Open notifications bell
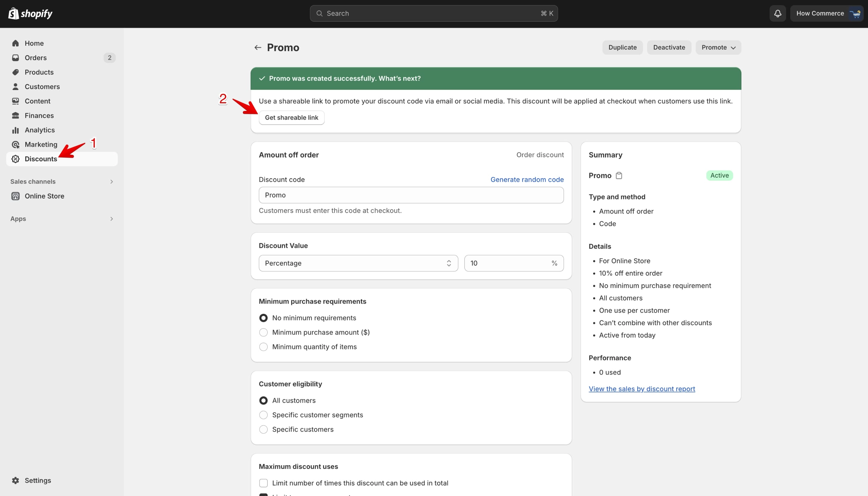Screen dimensions: 868x496 click(777, 13)
